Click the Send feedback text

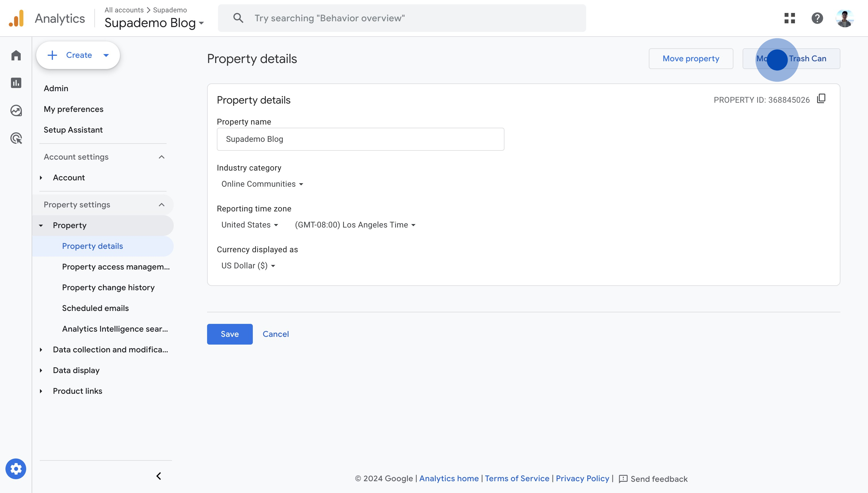coord(659,479)
